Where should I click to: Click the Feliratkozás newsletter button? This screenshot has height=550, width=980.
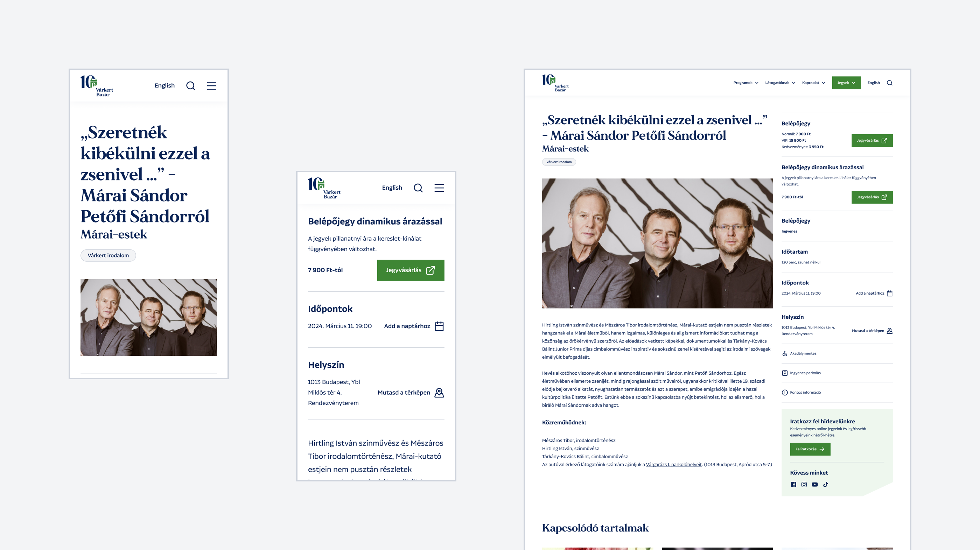(x=810, y=449)
